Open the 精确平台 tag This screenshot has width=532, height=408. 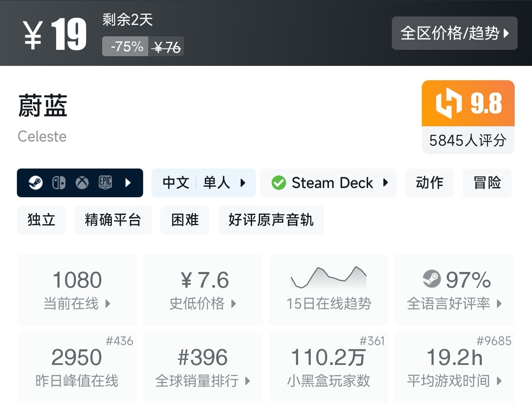coord(113,220)
